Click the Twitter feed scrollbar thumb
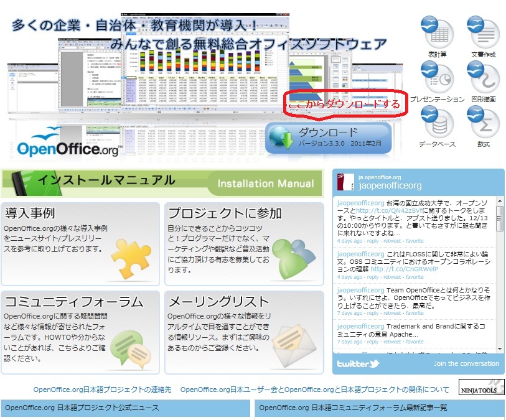The width and height of the screenshot is (506, 420). coord(500,218)
